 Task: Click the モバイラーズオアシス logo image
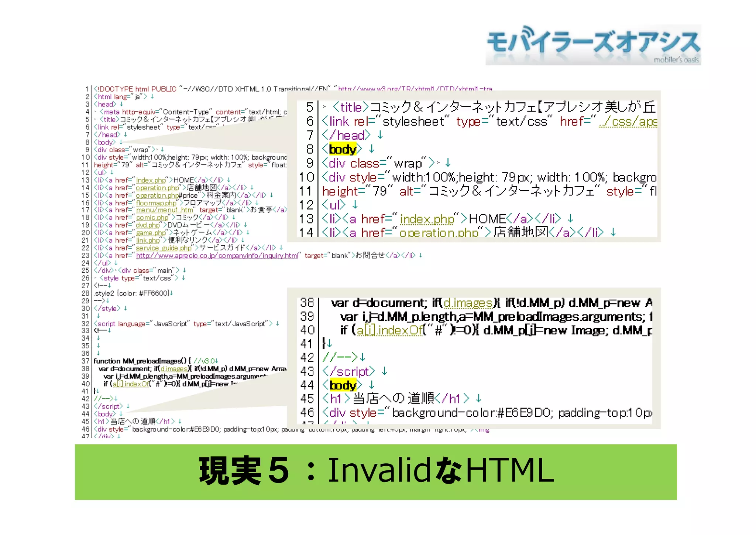pyautogui.click(x=593, y=45)
